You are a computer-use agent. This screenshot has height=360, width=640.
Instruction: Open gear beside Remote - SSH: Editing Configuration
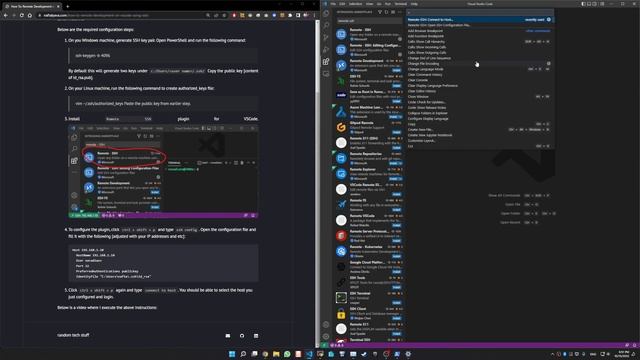pyautogui.click(x=400, y=54)
